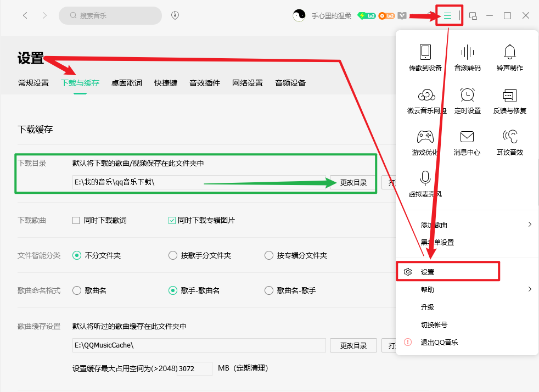Choose 歌手-歌曲名 naming format
Screen dimensions: 539x392
coord(172,290)
